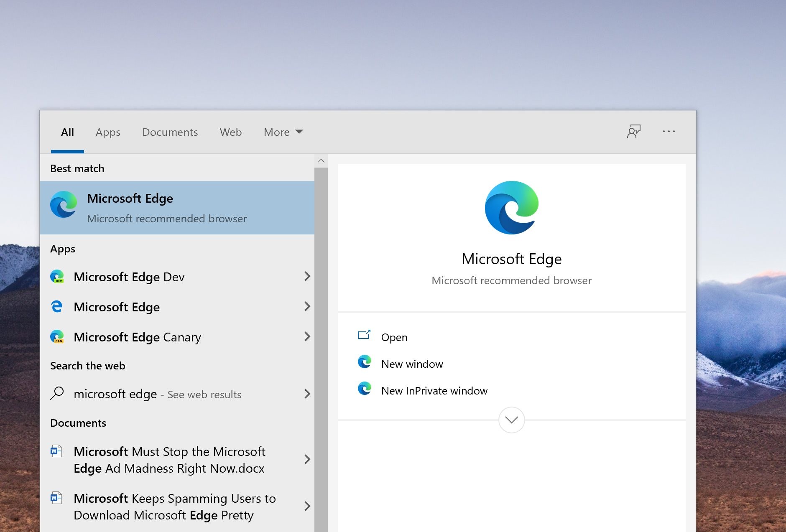Click Word icon for Ad Madness document
Viewport: 786px width, 532px height.
point(56,451)
